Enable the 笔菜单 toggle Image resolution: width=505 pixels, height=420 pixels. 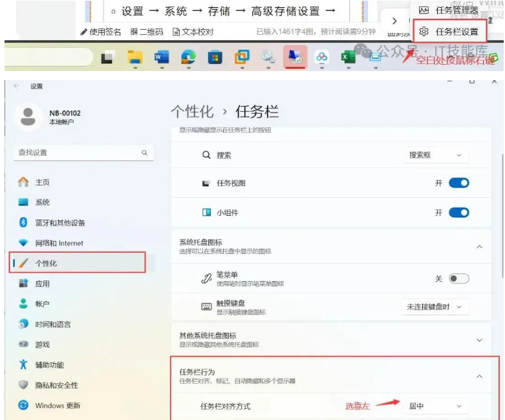(459, 278)
